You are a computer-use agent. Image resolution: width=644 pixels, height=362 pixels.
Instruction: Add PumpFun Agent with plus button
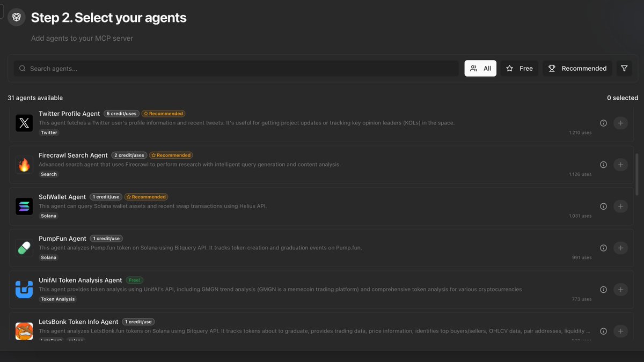coord(620,248)
